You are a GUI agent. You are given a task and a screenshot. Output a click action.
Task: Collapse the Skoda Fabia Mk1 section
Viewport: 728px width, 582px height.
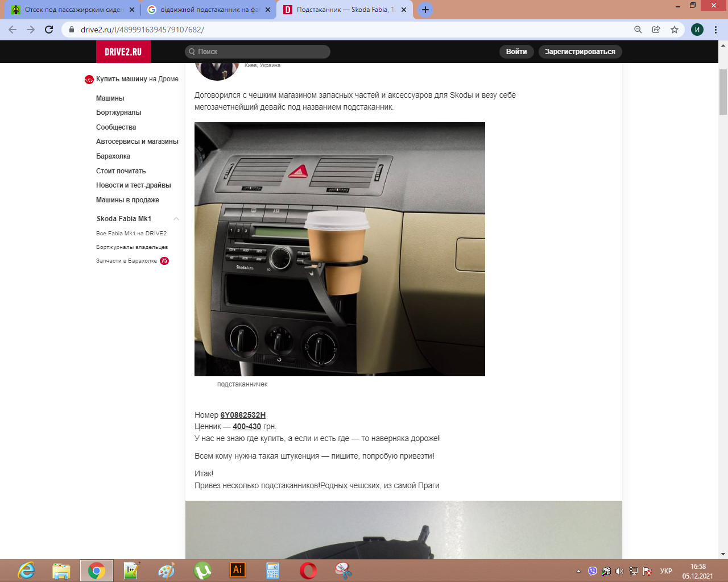pyautogui.click(x=176, y=219)
